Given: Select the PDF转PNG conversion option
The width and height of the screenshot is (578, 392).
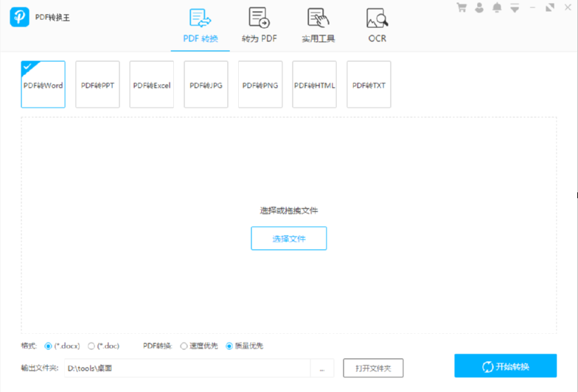Looking at the screenshot, I should click(260, 84).
